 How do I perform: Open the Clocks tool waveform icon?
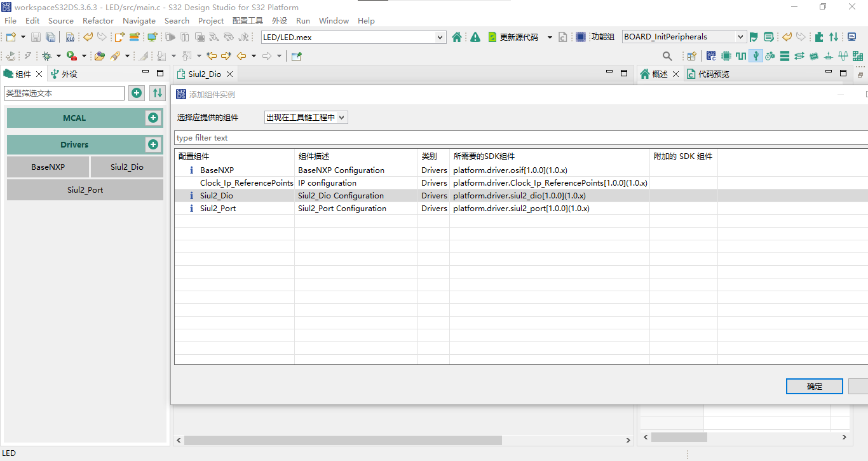741,56
